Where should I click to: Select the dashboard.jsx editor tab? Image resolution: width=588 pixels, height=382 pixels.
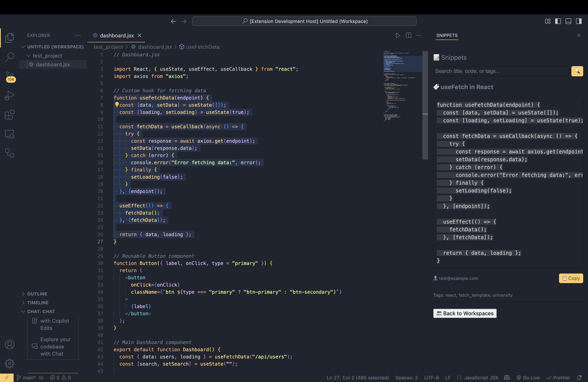click(117, 36)
